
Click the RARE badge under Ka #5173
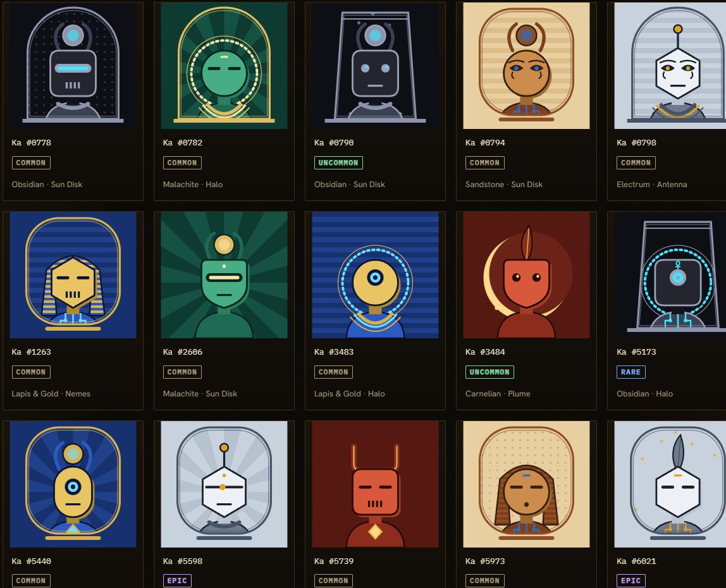click(x=631, y=372)
